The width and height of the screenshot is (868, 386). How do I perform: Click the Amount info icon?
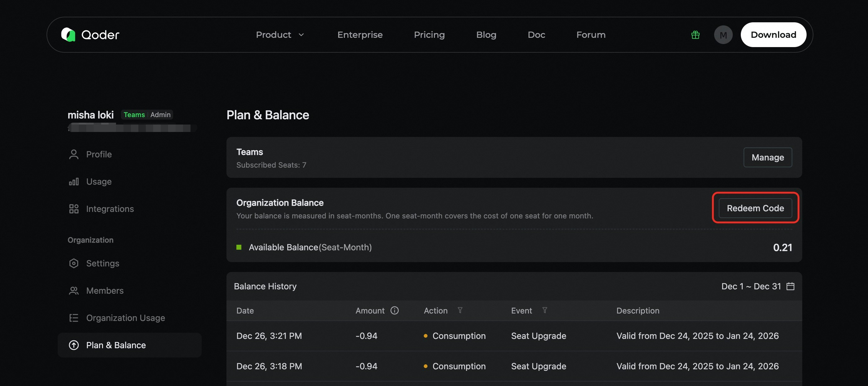[394, 310]
